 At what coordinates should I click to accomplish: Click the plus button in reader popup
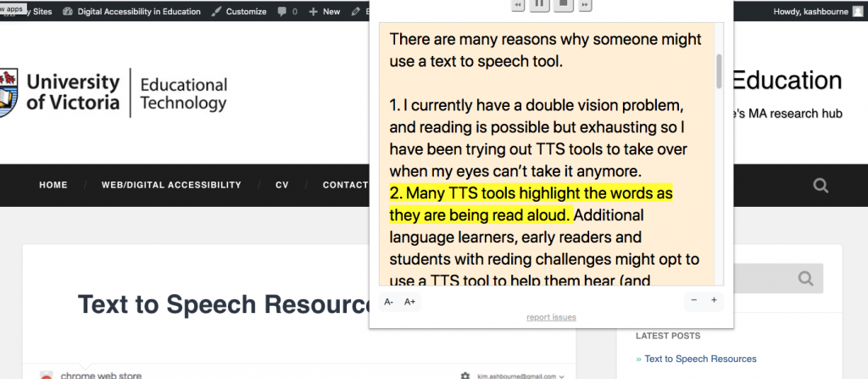pos(714,301)
